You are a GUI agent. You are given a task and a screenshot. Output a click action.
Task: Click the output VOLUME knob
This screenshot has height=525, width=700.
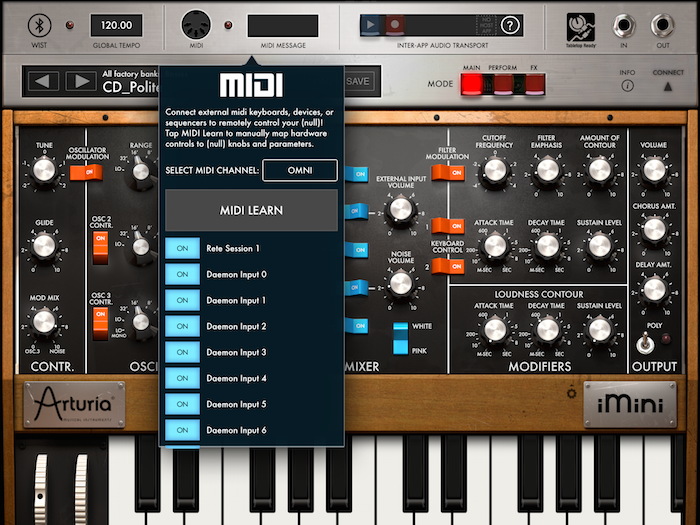[654, 170]
